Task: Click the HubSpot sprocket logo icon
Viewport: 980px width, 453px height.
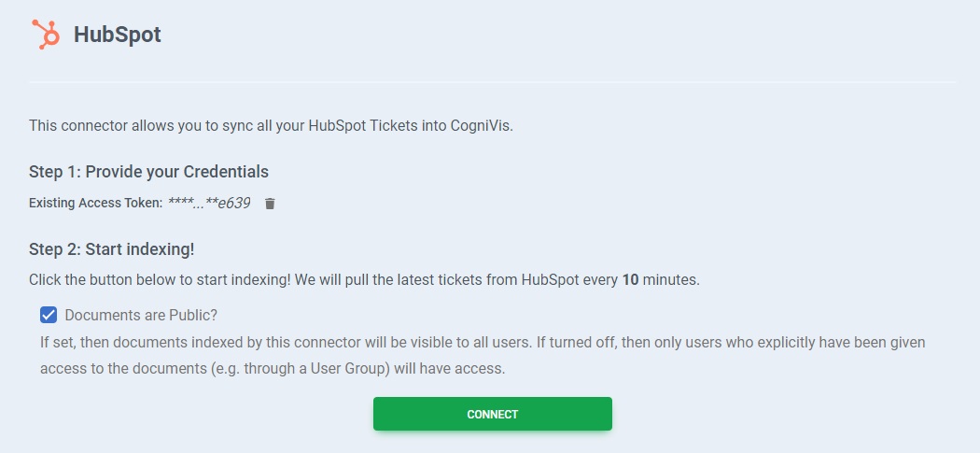Action: click(45, 35)
